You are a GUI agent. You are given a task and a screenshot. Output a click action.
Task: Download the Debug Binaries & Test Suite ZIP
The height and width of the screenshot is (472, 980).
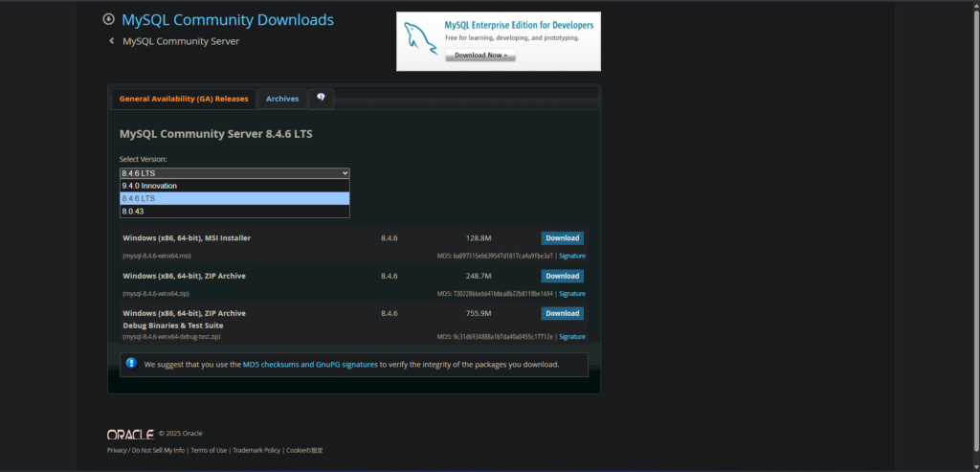(563, 313)
